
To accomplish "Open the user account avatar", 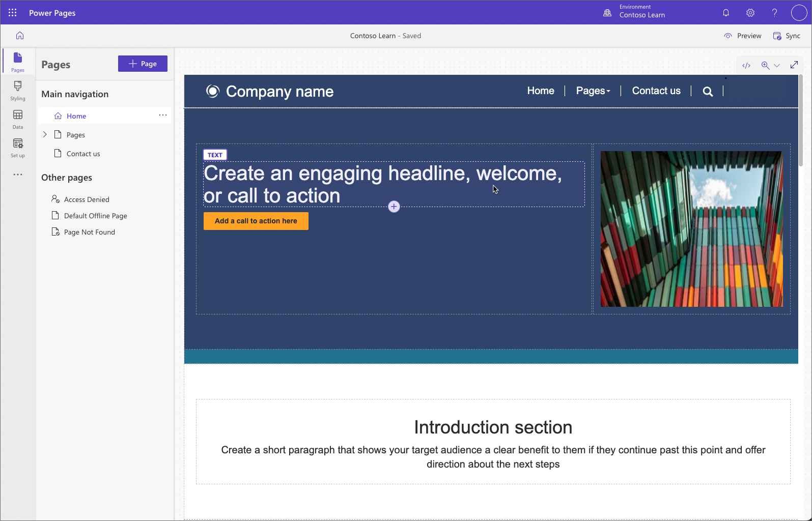I will [799, 13].
